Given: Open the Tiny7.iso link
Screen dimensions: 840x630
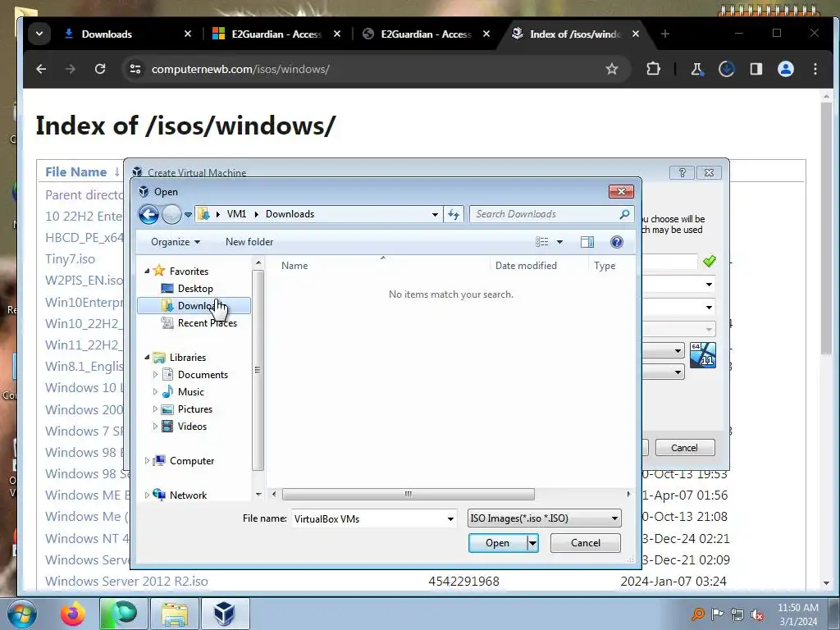Looking at the screenshot, I should [x=71, y=258].
